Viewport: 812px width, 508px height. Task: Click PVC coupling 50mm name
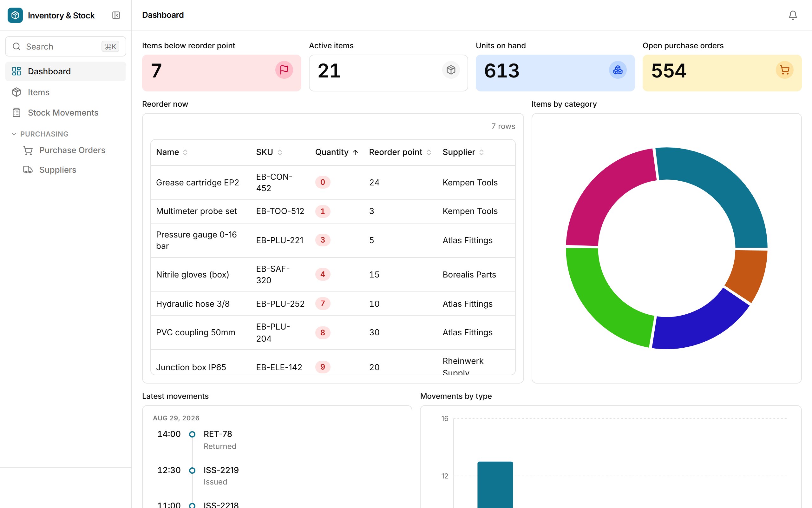[196, 332]
